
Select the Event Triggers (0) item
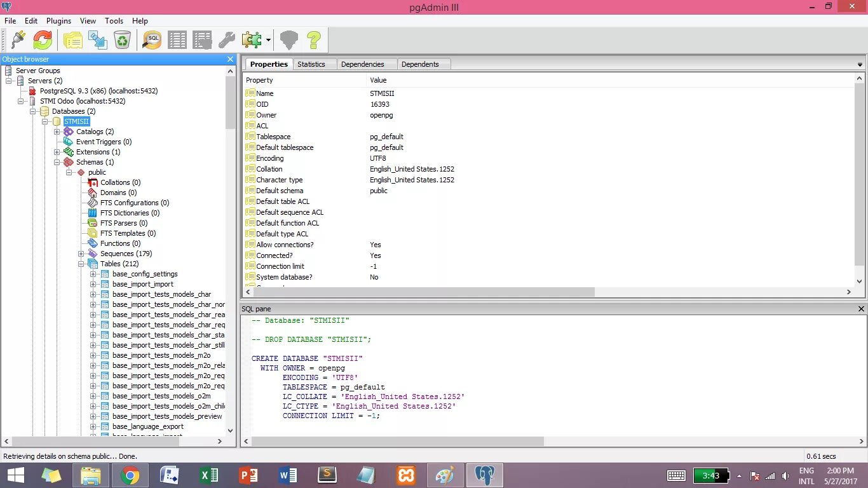104,142
